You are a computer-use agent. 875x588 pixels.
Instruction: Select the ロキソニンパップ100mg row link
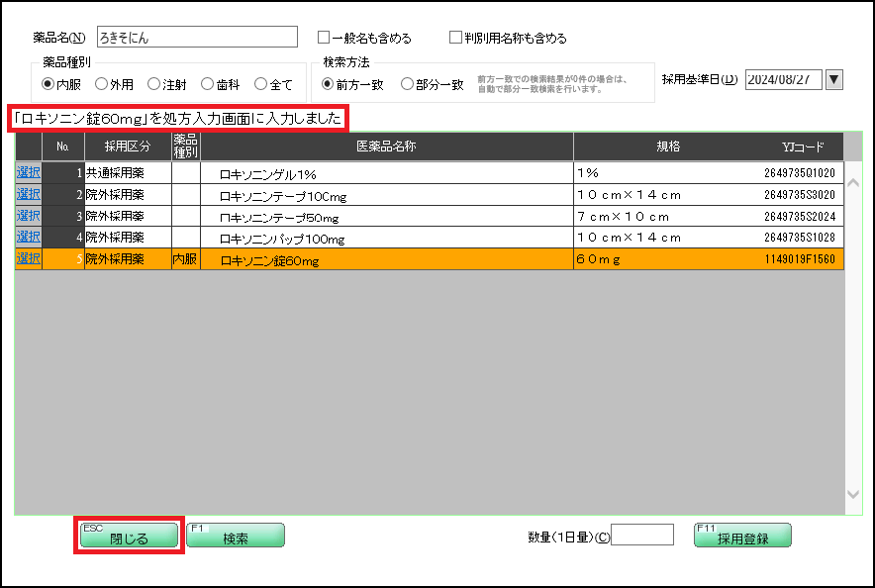point(28,237)
